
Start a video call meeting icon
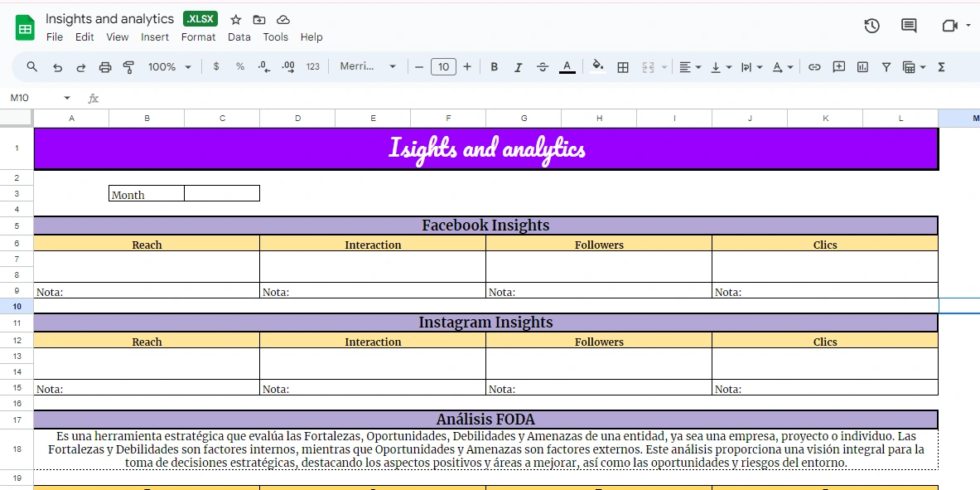coord(949,26)
